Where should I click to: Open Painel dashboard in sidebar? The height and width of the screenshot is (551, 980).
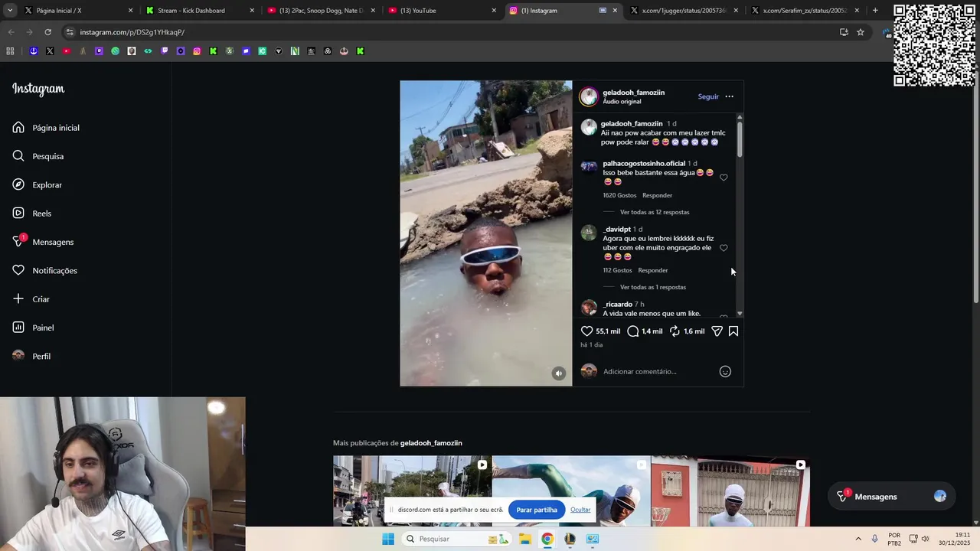(x=34, y=328)
